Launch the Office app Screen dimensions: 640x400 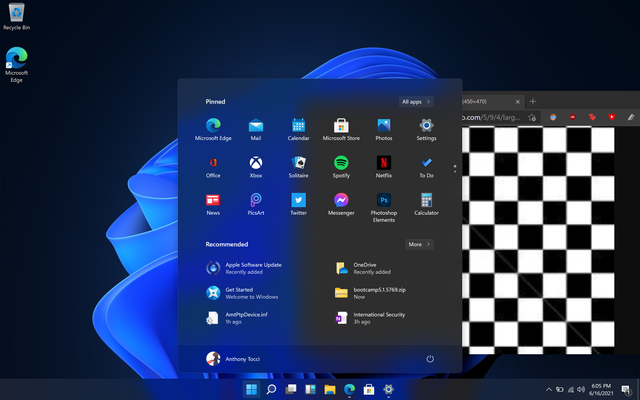(x=213, y=167)
